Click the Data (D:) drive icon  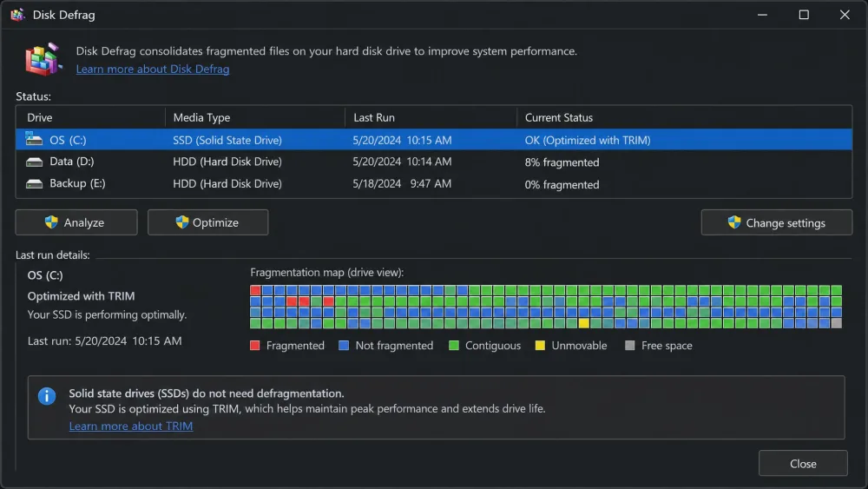click(x=34, y=162)
